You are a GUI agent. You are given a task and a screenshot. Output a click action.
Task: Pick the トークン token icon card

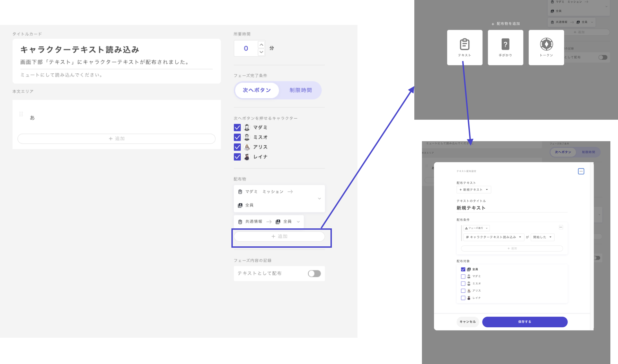point(546,47)
